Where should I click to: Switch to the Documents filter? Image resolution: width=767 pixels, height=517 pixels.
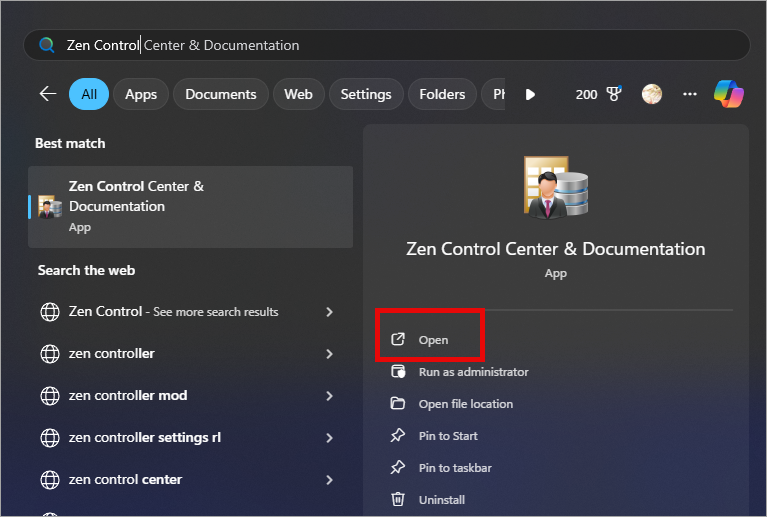tap(221, 94)
